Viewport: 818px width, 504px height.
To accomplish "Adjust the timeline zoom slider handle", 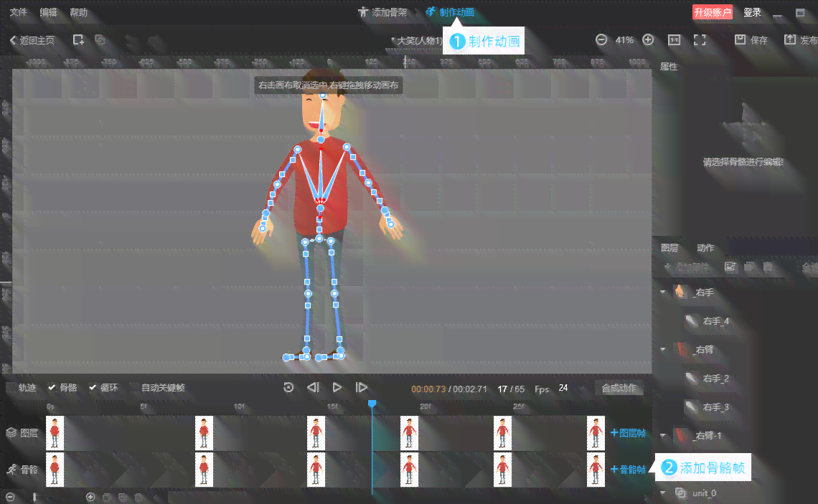I will coord(34,498).
